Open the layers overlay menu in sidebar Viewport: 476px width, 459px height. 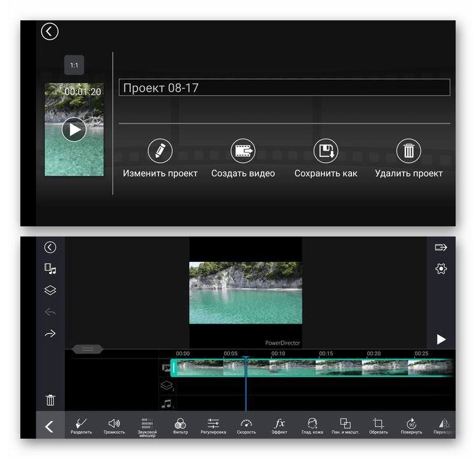click(50, 291)
